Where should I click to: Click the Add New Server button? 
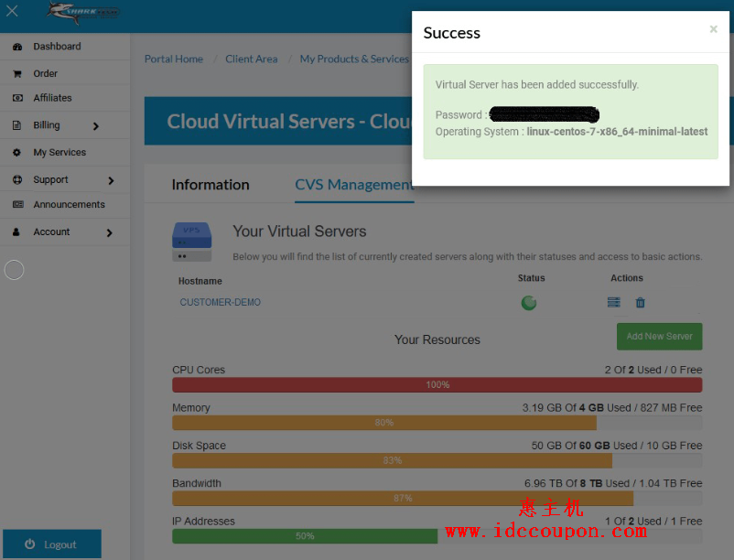659,336
